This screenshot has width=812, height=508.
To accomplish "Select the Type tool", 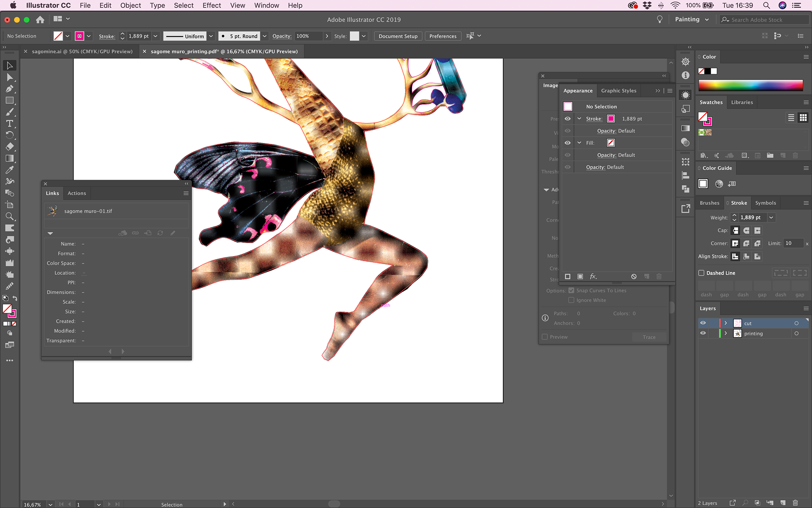I will (10, 124).
